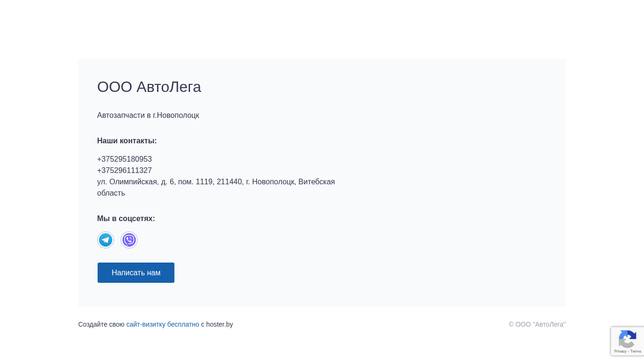Click the "Мы в соцсетях:" heading
Screen dimensions: 644x362
point(126,219)
